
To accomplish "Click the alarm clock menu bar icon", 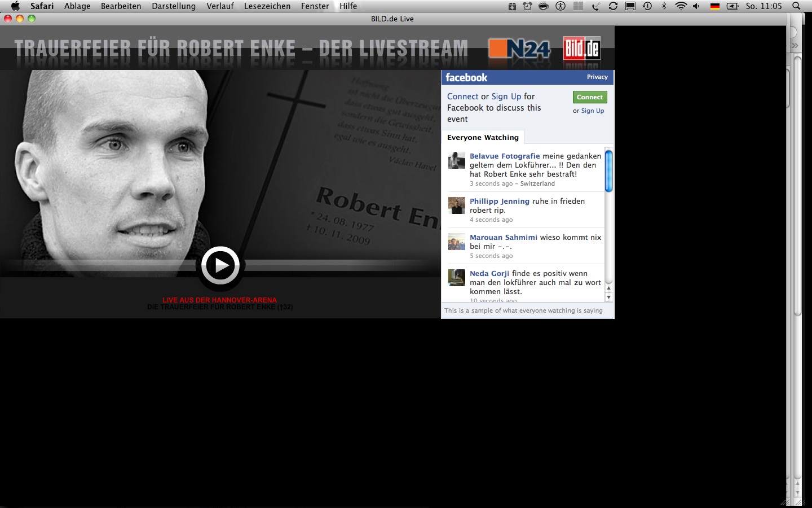I will (527, 6).
